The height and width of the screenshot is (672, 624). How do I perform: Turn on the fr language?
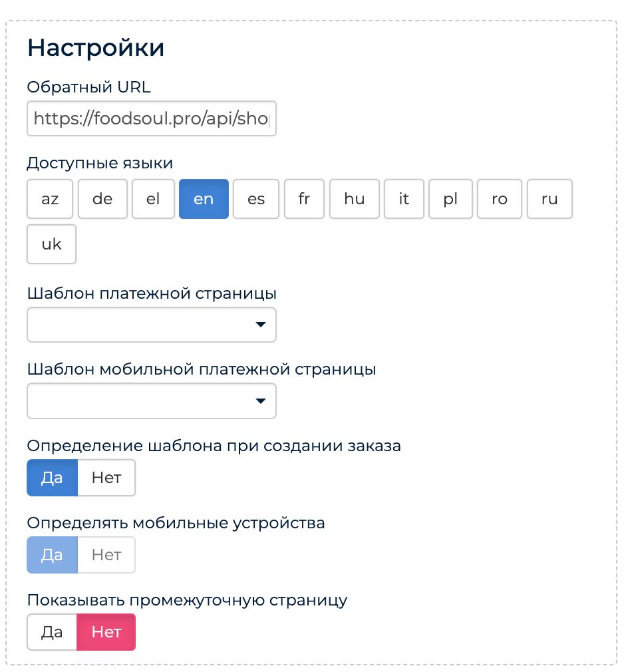click(304, 199)
